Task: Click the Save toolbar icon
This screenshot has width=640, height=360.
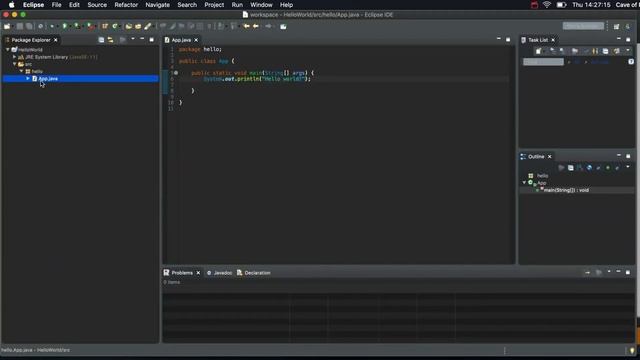Action: [x=20, y=26]
